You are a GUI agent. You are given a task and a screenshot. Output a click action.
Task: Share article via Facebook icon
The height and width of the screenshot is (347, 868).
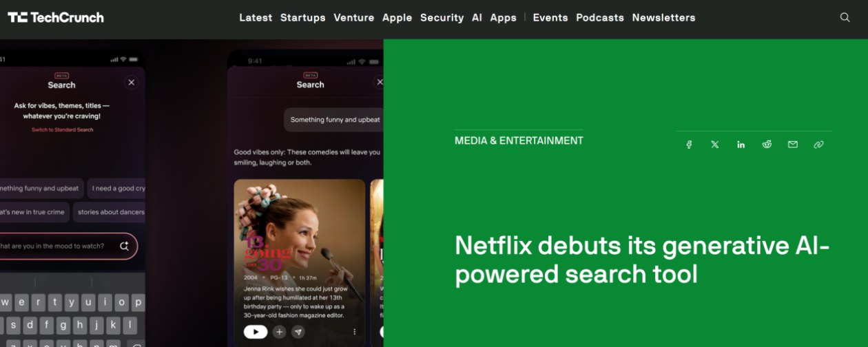[x=689, y=145]
